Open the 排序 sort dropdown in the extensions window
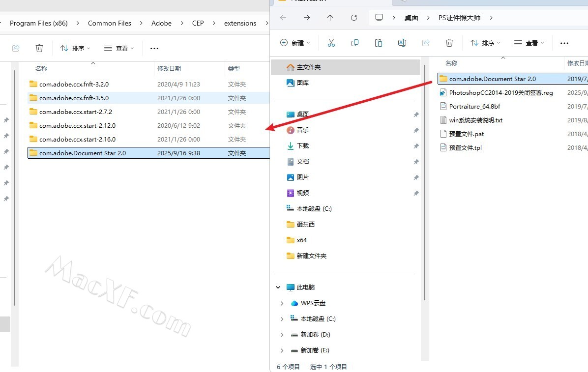The height and width of the screenshot is (372, 588). (75, 48)
